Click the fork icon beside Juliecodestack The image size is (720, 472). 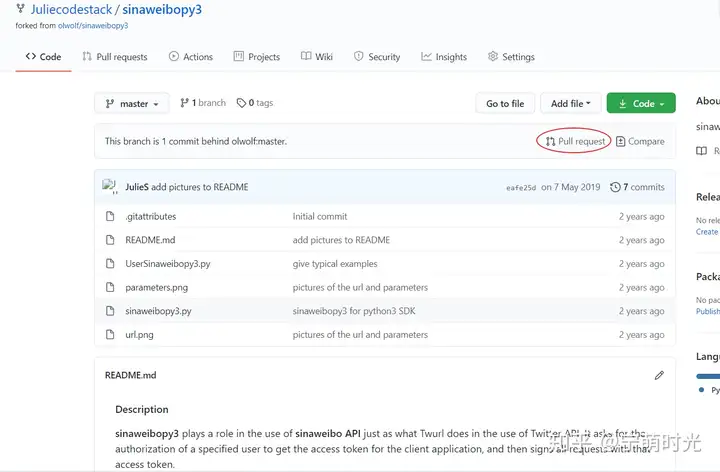coord(20,9)
